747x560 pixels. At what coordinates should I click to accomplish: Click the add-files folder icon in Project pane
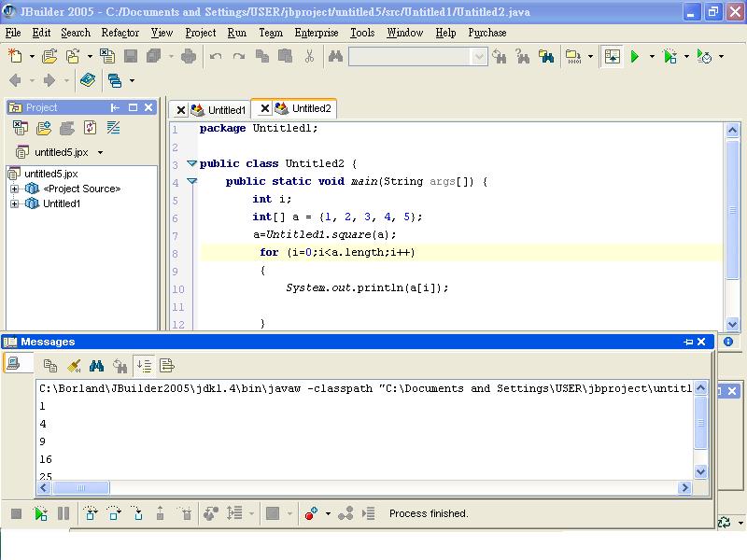(x=43, y=128)
